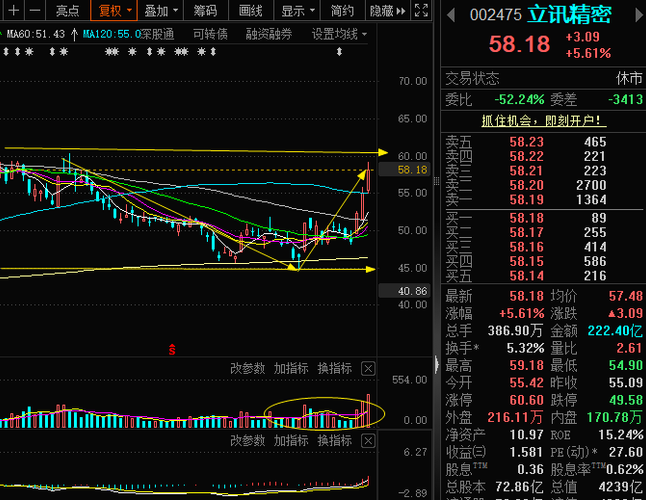This screenshot has width=646, height=500.
Task: Toggle fullscreen chart icon
Action: pyautogui.click(x=421, y=10)
